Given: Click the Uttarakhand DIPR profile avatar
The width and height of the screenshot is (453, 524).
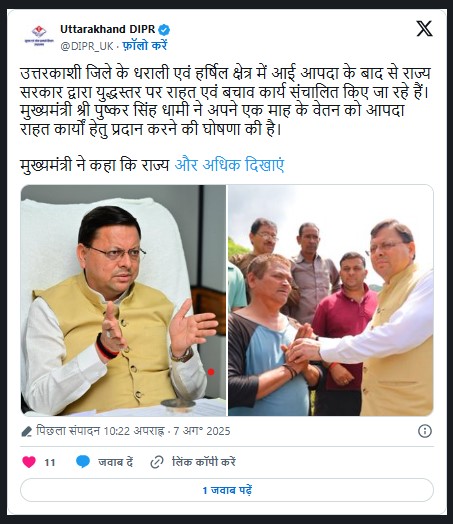Looking at the screenshot, I should [x=39, y=35].
